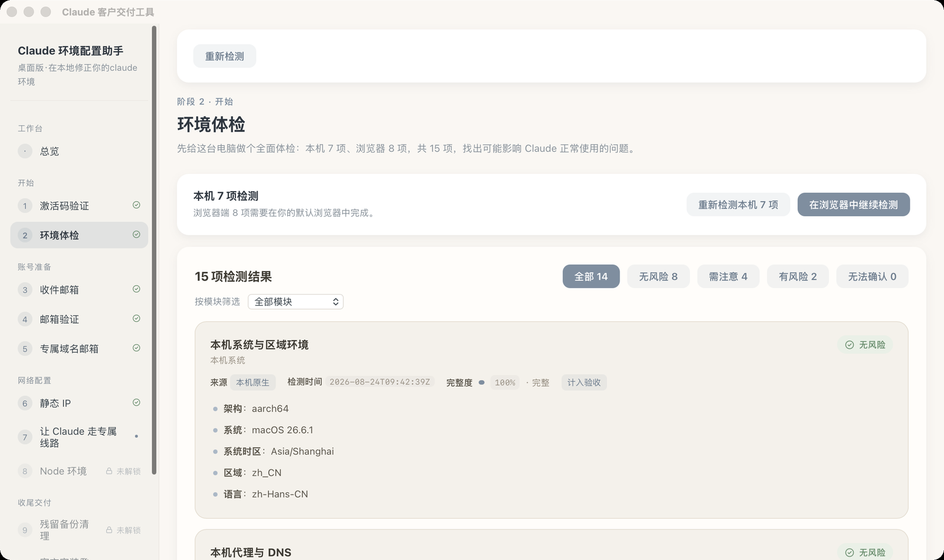Click the completed check icon beside 邮箱验证
This screenshot has height=560, width=944.
[x=136, y=318]
